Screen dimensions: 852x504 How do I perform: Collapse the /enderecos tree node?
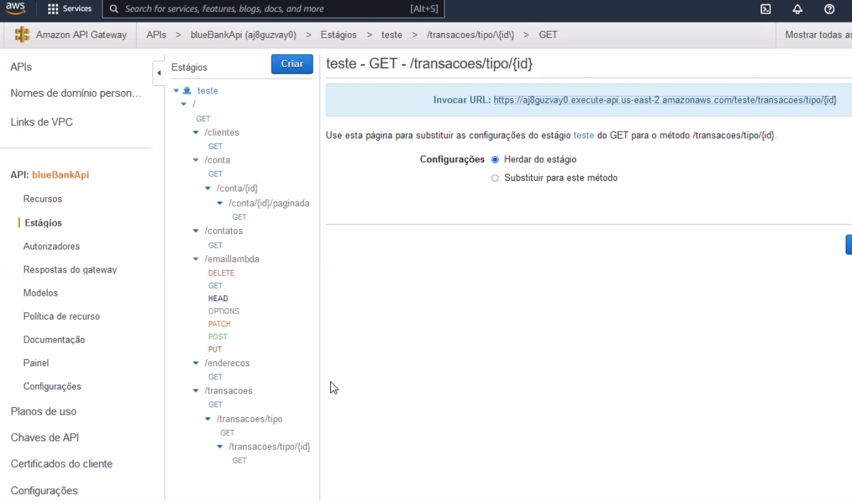click(196, 363)
